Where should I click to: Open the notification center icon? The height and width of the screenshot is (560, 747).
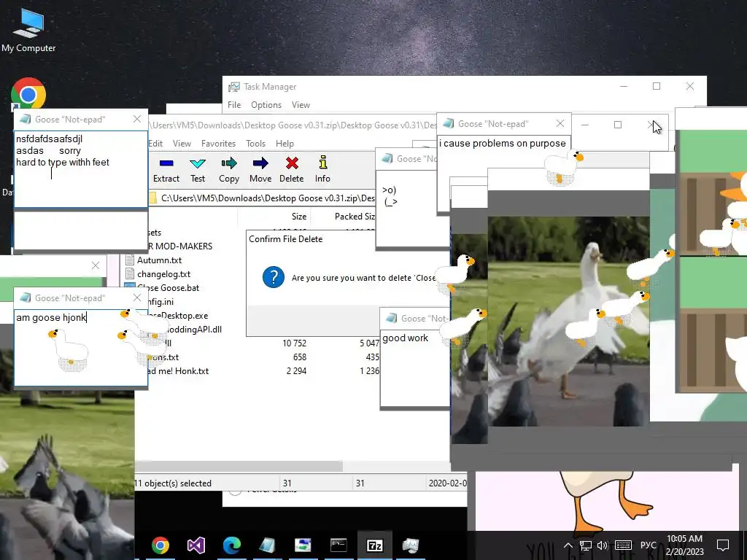(x=723, y=545)
